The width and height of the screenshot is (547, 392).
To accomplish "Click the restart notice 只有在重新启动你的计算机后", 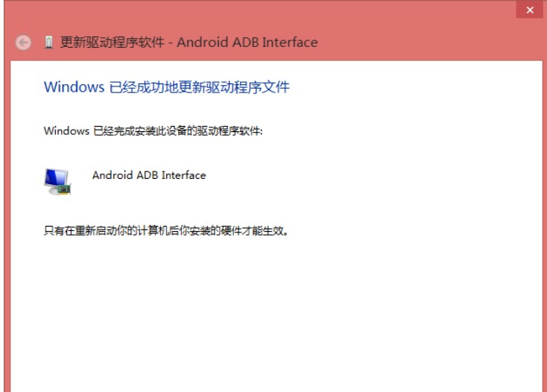I will (x=112, y=230).
